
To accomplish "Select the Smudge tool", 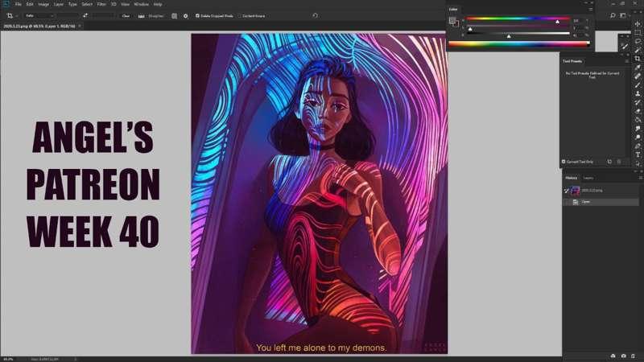I will click(638, 129).
